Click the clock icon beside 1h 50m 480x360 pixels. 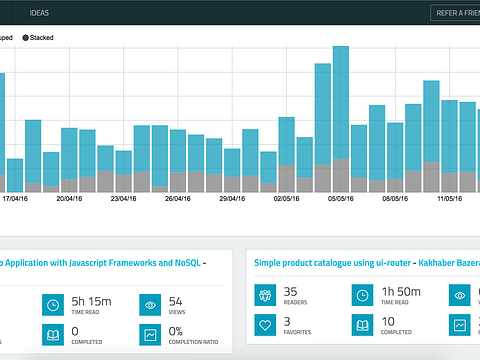[x=362, y=295]
